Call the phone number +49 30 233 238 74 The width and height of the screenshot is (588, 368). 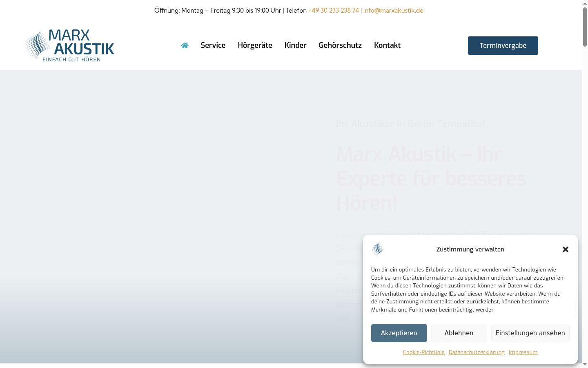pos(334,11)
